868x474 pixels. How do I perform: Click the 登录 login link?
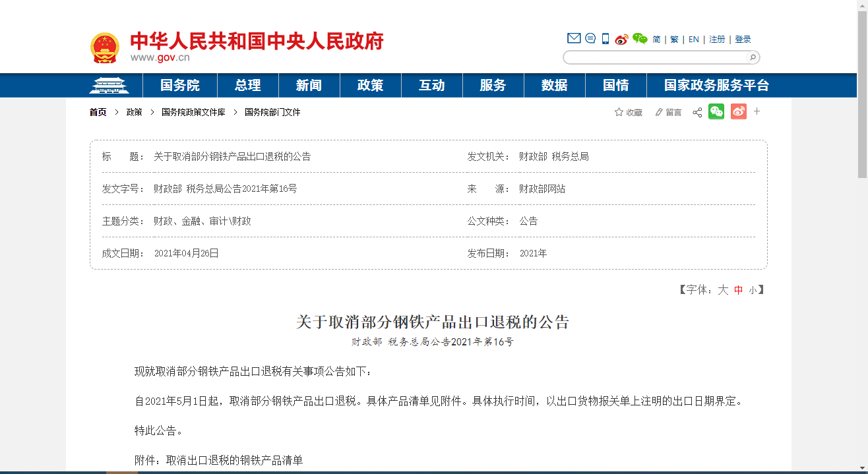[743, 39]
